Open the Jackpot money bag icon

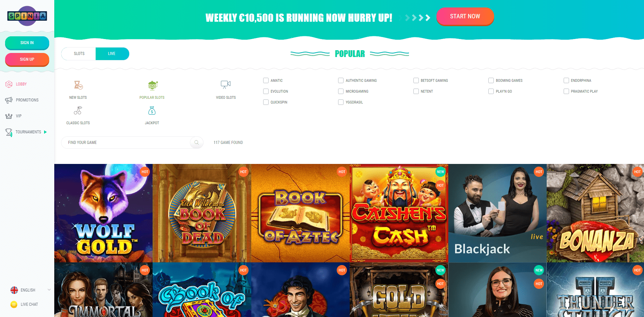pyautogui.click(x=152, y=110)
